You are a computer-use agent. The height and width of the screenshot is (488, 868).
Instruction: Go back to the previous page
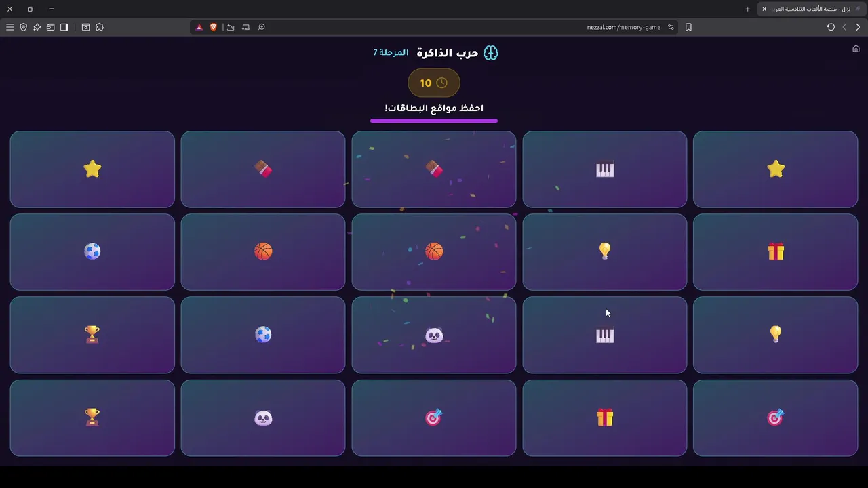[858, 27]
